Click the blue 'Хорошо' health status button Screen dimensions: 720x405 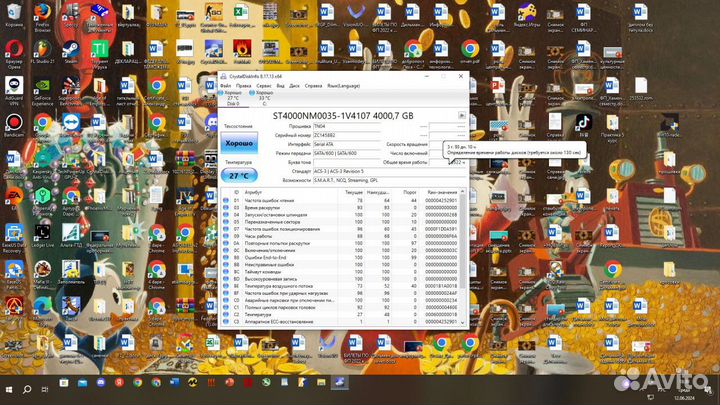pos(239,145)
